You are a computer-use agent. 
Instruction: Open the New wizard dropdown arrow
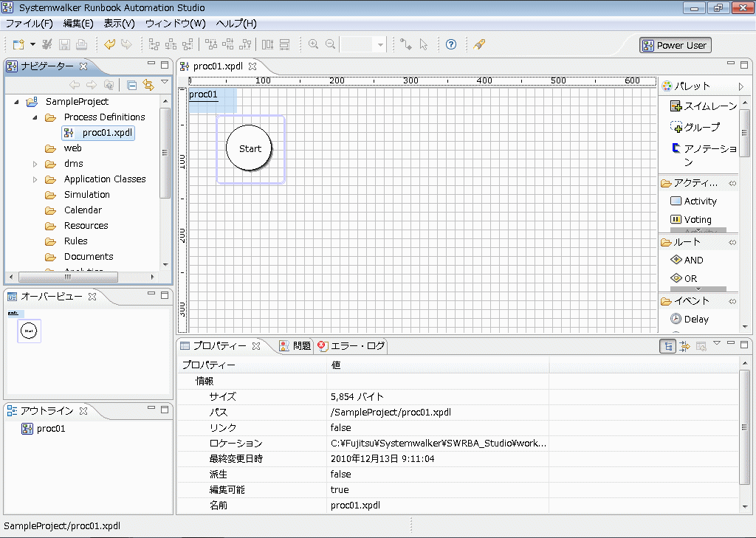[x=32, y=44]
